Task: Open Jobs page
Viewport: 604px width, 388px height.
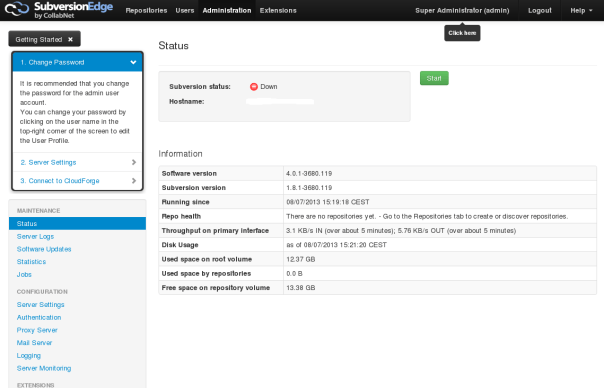Action: point(24,274)
